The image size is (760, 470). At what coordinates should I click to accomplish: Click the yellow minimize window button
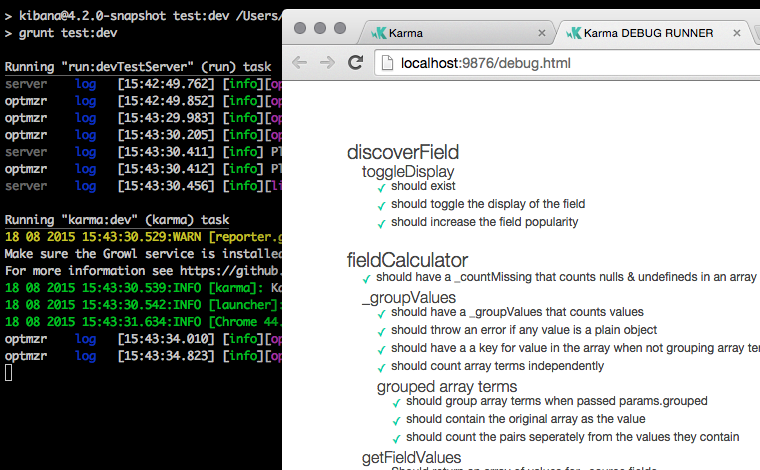320,28
